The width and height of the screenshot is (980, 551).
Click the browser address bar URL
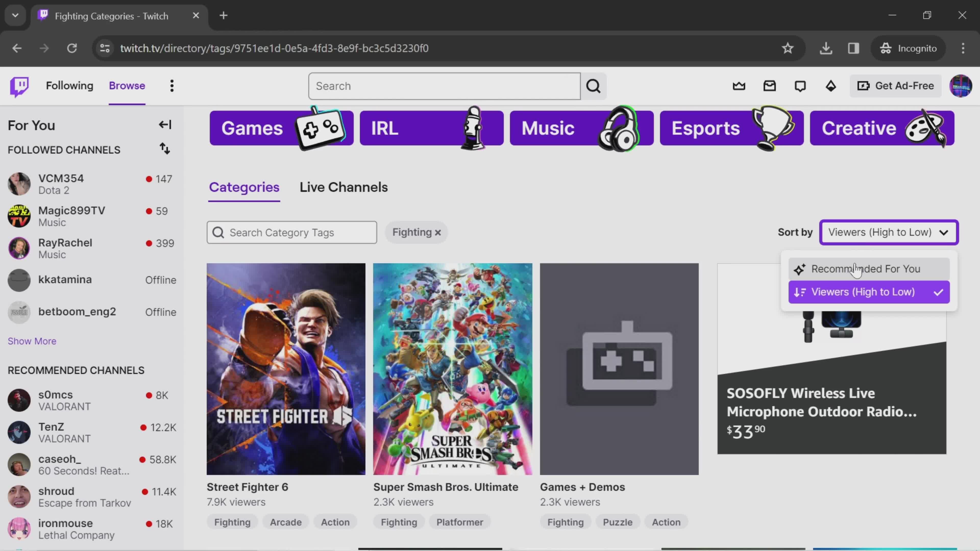[274, 48]
